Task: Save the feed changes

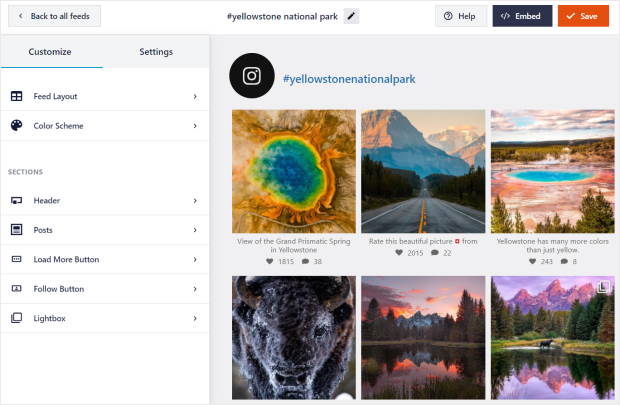Action: [x=583, y=16]
